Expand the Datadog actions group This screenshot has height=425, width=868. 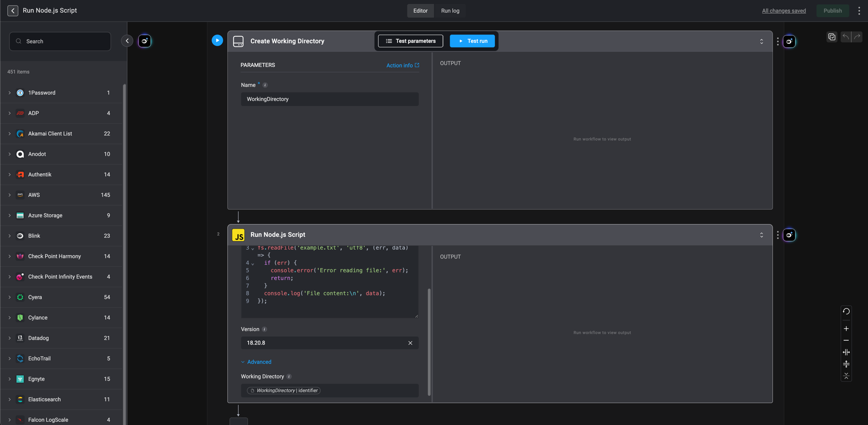click(x=10, y=338)
